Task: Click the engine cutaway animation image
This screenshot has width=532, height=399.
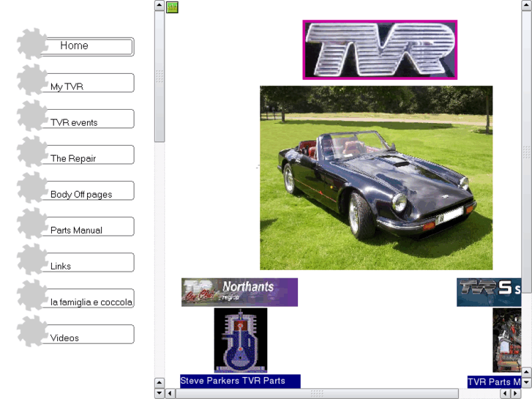Action: 241,340
